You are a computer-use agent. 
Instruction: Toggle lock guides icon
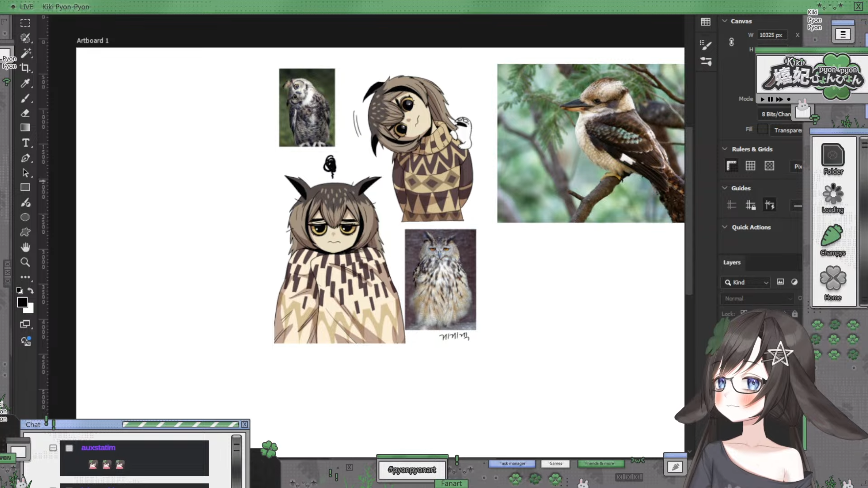point(750,205)
